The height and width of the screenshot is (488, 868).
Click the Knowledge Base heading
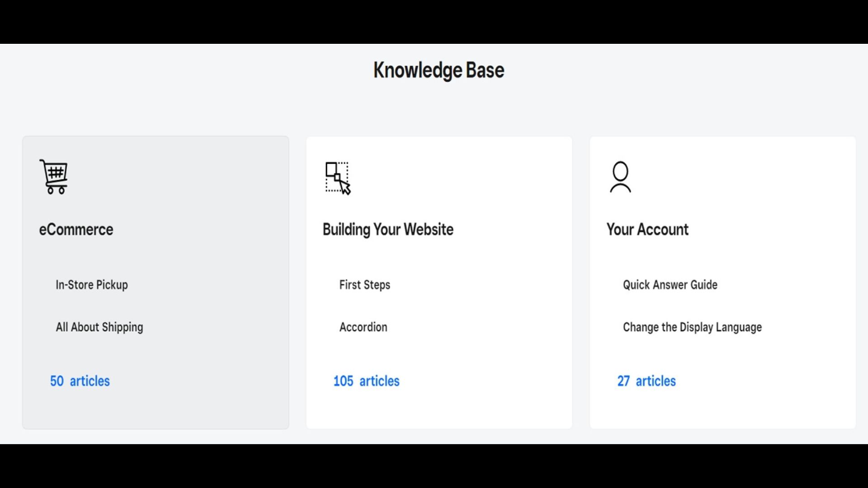(439, 70)
